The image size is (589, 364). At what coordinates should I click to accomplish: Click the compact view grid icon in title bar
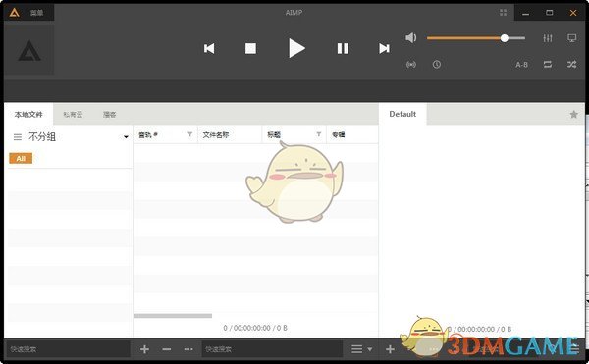504,13
